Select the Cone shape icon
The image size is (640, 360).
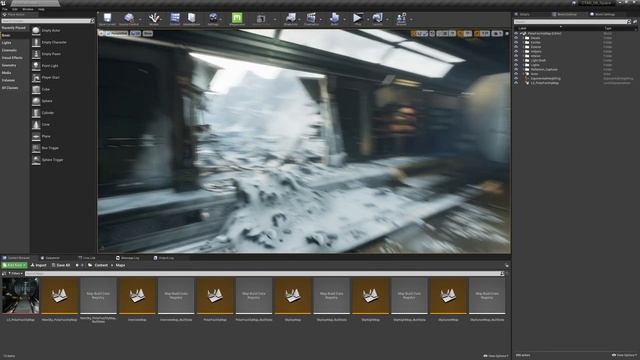point(36,124)
